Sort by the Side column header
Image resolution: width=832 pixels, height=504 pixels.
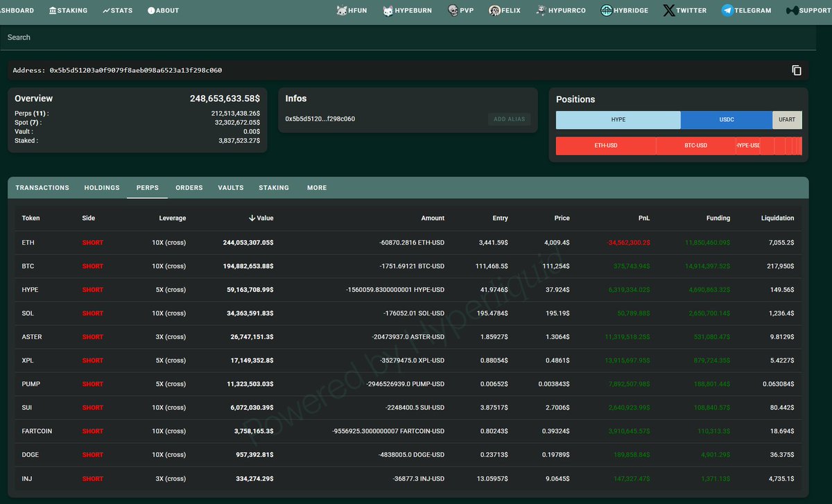coord(89,218)
